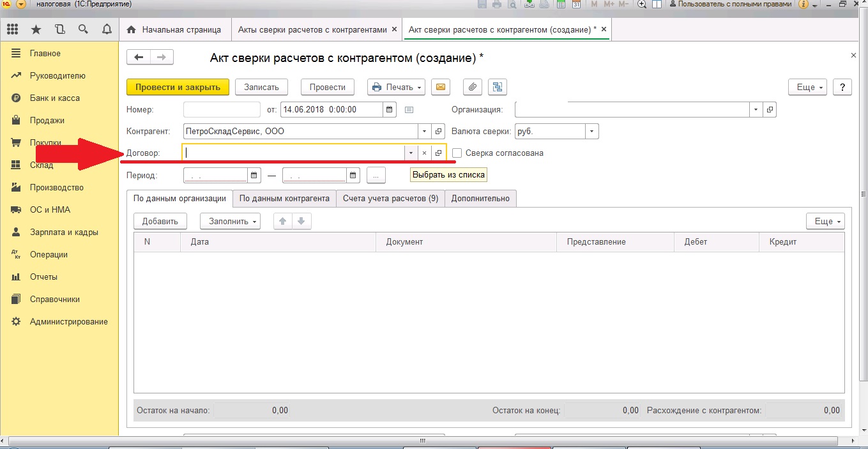Image resolution: width=868 pixels, height=449 pixels.
Task: Open the search magnifier icon in top panel
Action: click(82, 29)
